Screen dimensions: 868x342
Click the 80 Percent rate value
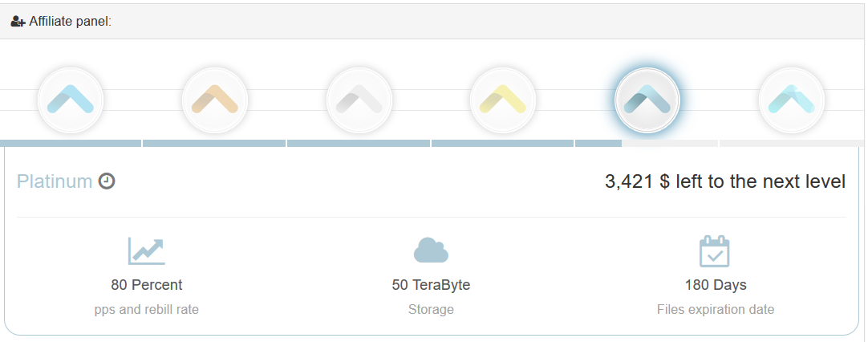(x=146, y=285)
